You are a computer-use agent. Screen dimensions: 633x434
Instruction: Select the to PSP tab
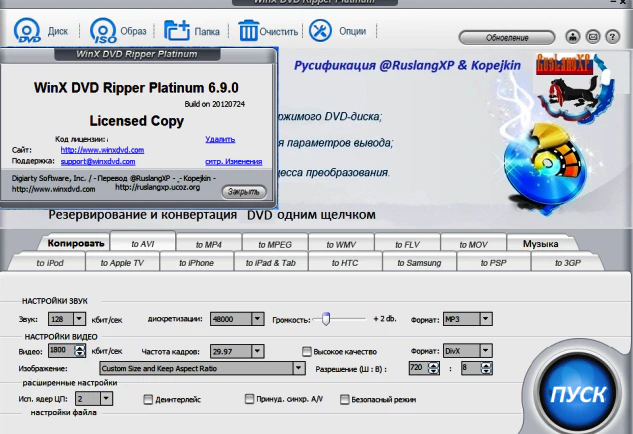tap(493, 263)
